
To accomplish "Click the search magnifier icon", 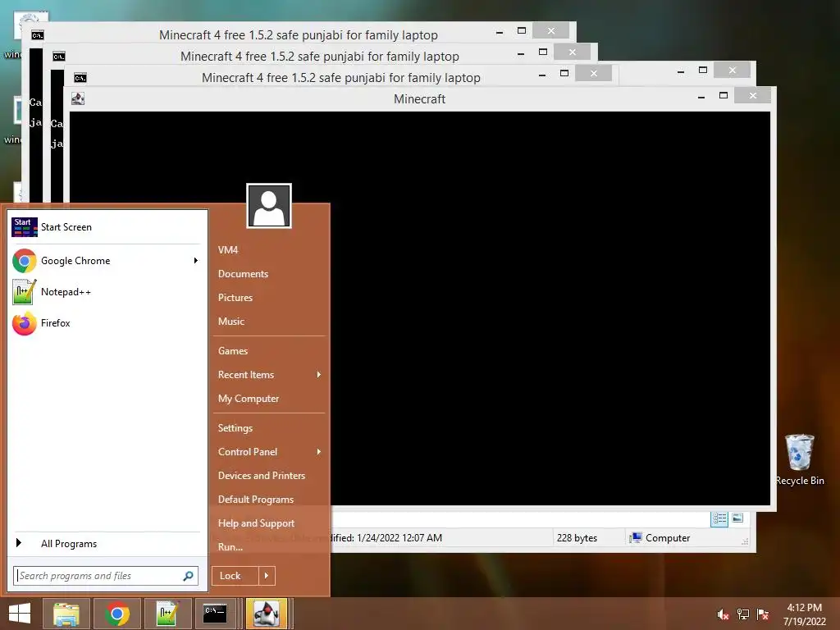I will tap(188, 576).
